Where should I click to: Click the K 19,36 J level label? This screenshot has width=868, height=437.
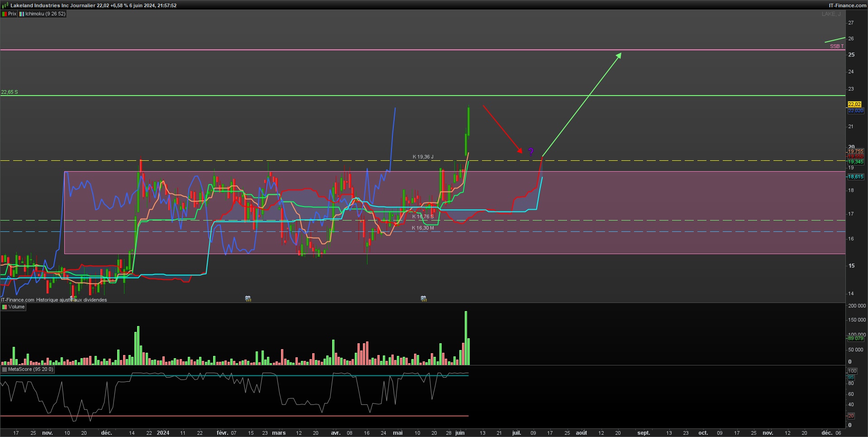423,157
